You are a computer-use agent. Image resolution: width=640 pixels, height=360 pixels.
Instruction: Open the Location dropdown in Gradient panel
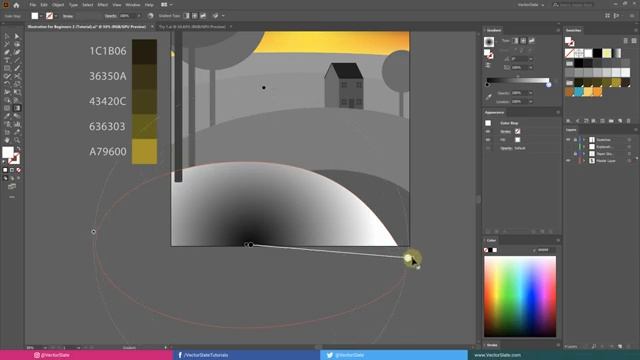pyautogui.click(x=531, y=102)
